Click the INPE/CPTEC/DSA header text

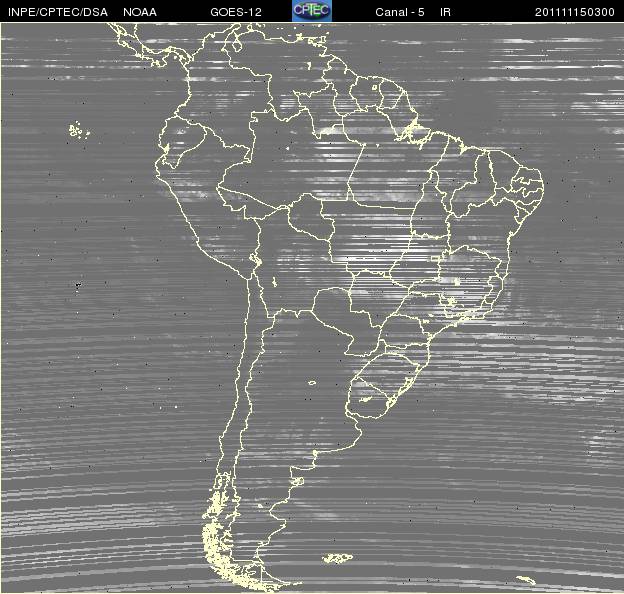pyautogui.click(x=58, y=12)
